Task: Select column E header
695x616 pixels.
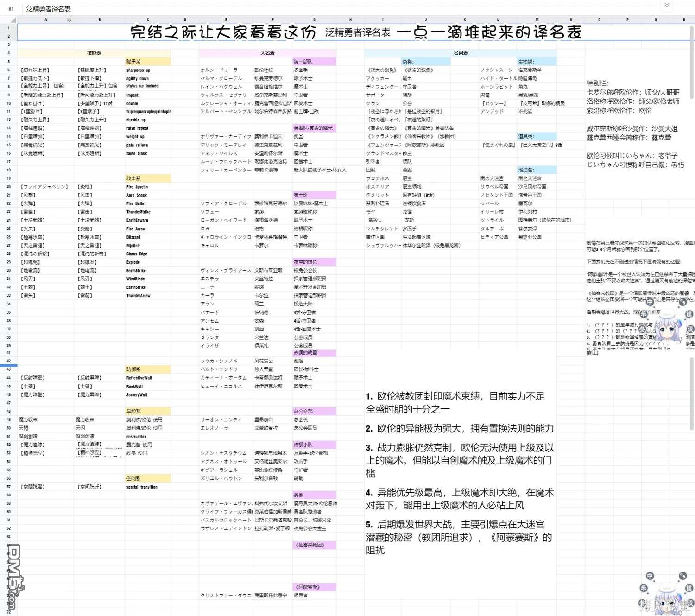Action: point(226,19)
